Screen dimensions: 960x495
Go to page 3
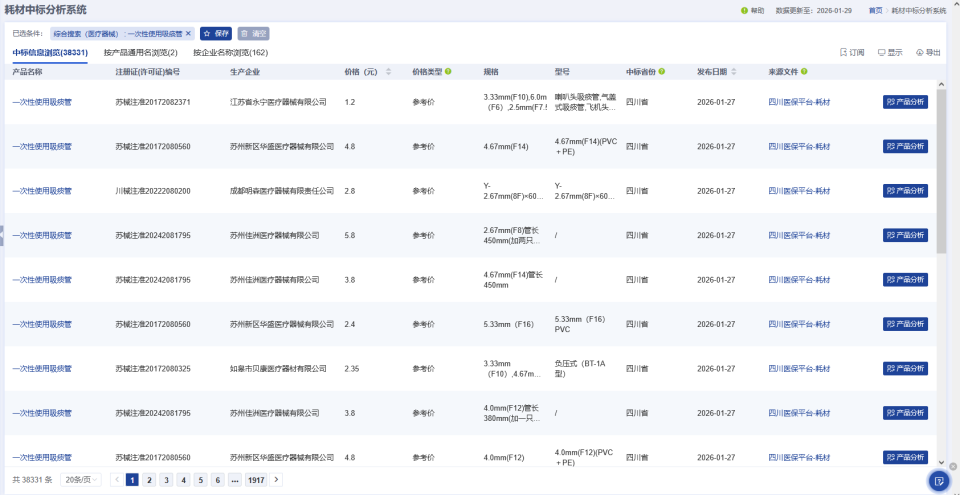click(x=166, y=480)
